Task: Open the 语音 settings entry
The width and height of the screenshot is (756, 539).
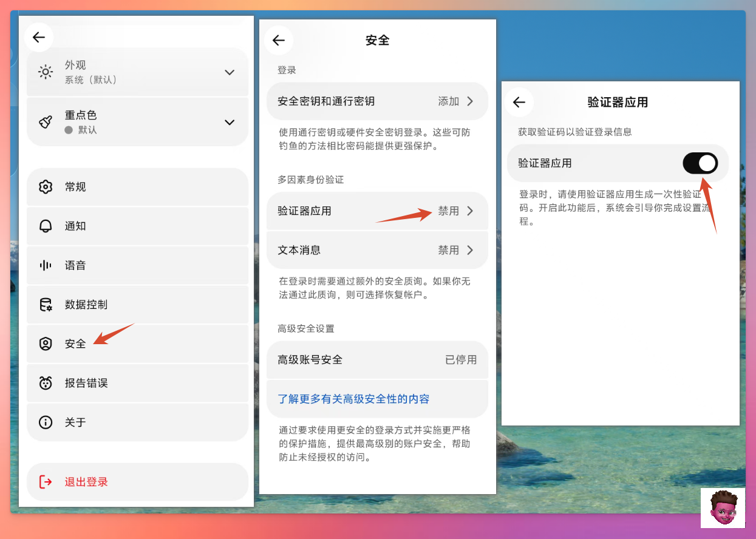Action: (138, 265)
